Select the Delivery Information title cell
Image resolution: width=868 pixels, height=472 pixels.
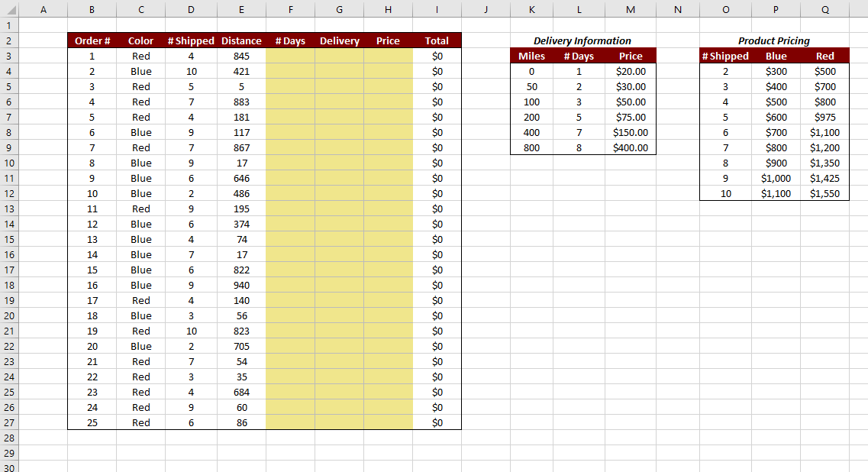pos(582,40)
